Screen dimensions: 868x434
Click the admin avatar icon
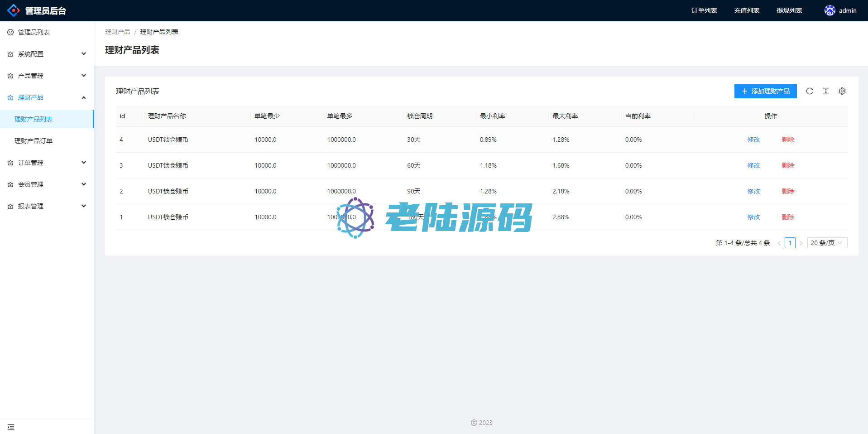(830, 10)
